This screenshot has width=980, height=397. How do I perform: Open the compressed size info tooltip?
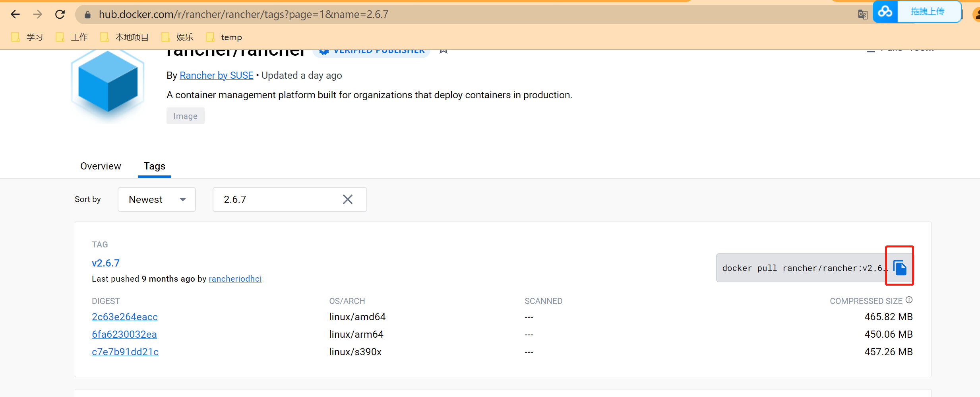click(x=909, y=300)
